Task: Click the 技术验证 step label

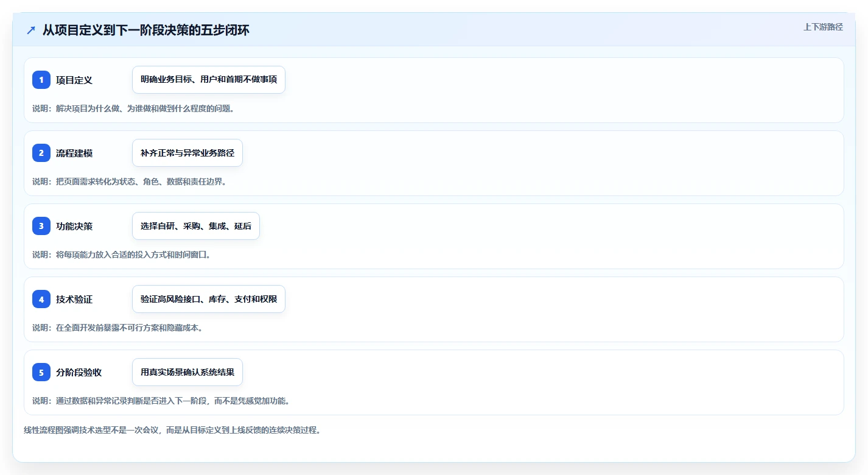Action: pos(74,300)
